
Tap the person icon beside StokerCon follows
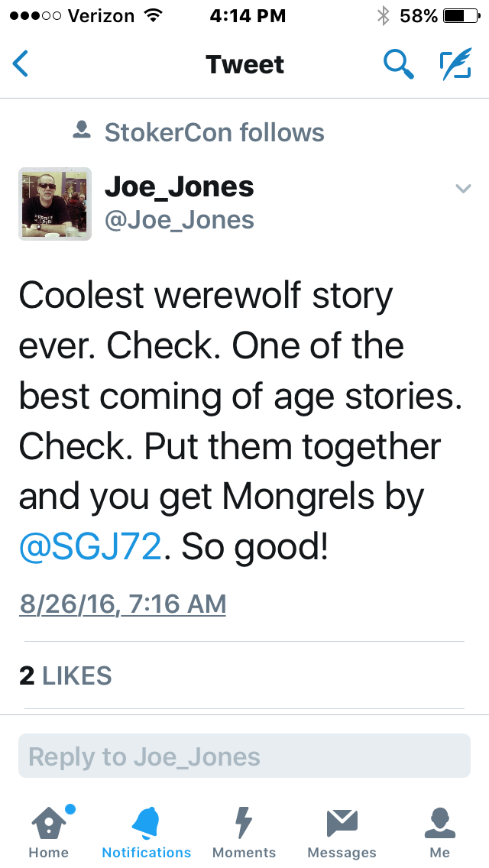81,131
